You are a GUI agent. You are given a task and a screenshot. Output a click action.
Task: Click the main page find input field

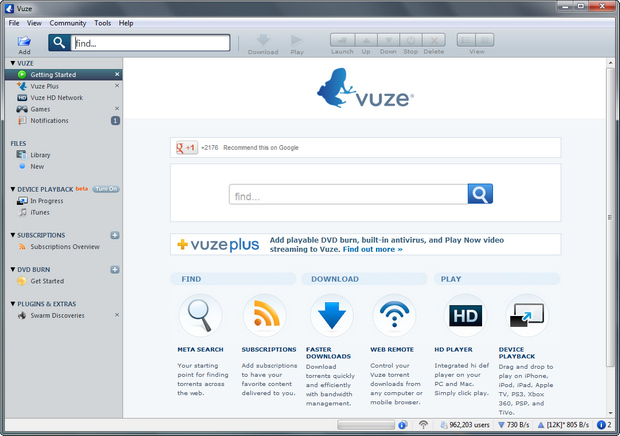pyautogui.click(x=348, y=194)
